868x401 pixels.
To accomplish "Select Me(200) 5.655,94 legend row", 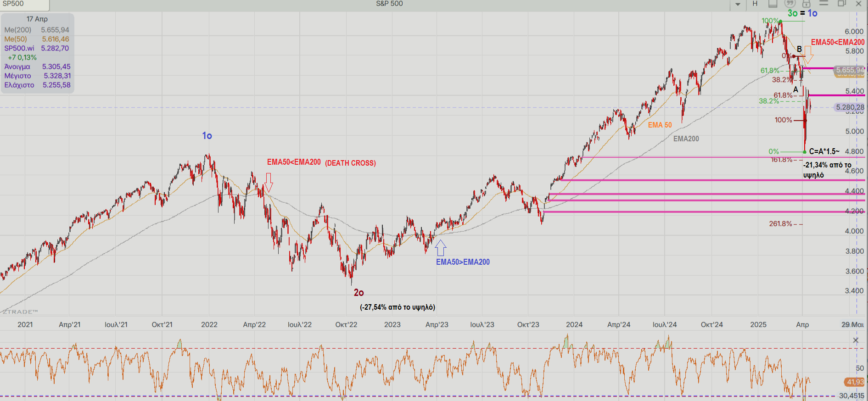I will (37, 30).
